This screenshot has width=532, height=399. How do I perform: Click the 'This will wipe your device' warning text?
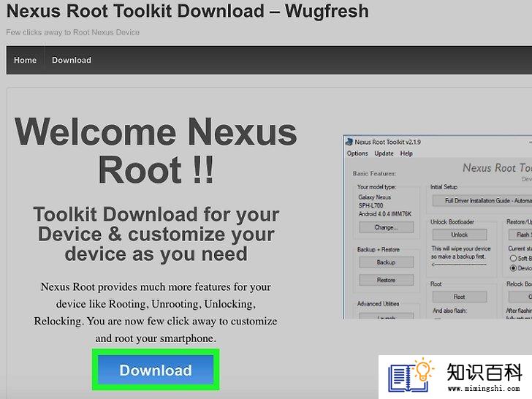460,252
